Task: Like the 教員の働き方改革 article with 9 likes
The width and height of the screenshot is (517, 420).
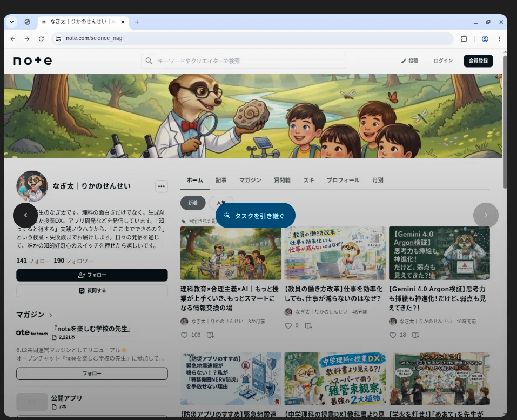Action: (288, 325)
